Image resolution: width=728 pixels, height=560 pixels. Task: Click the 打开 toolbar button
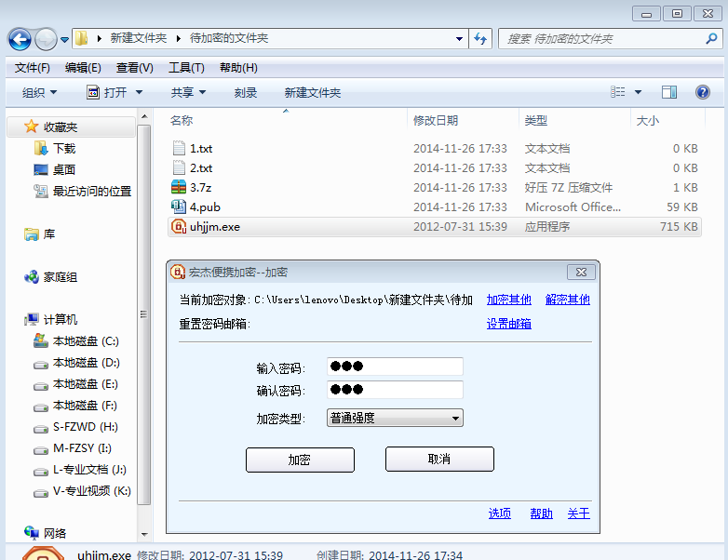pos(107,92)
